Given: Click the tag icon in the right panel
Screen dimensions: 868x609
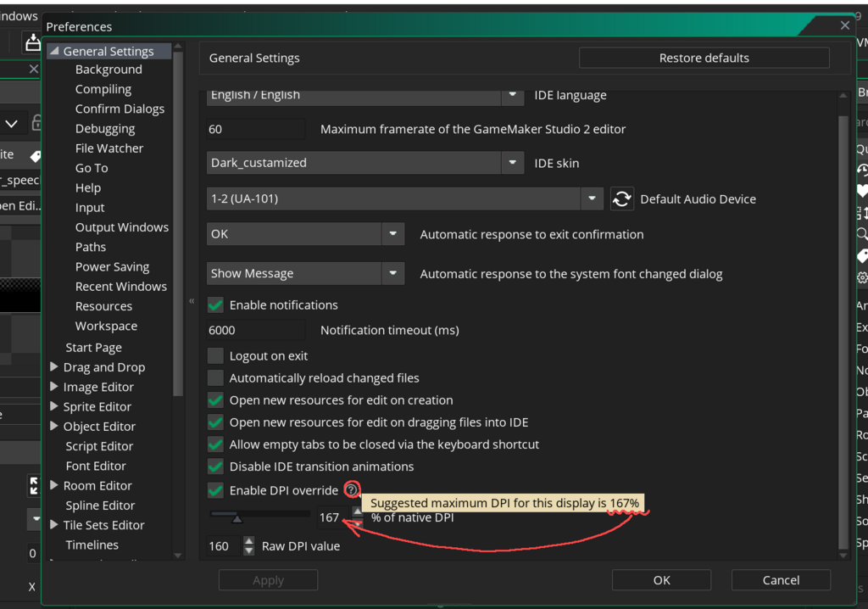Looking at the screenshot, I should click(862, 255).
